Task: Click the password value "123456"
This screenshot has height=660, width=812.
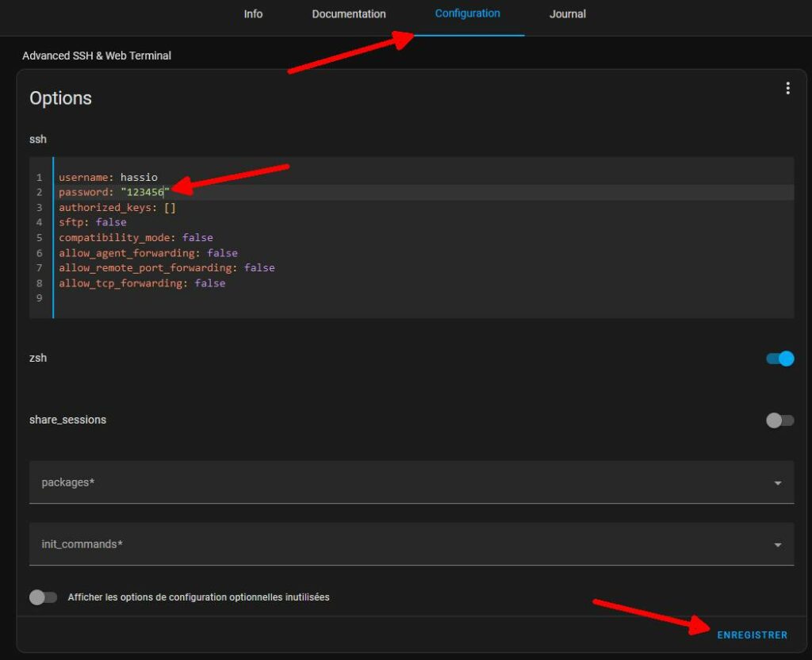Action: coord(146,192)
